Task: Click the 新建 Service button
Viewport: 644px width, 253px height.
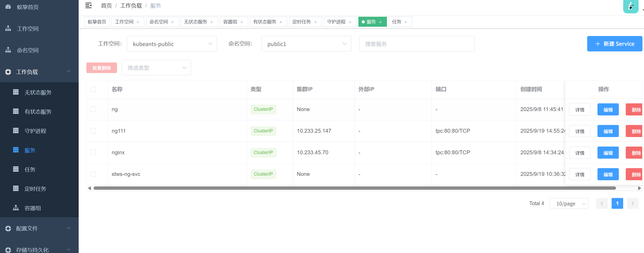Action: (614, 44)
